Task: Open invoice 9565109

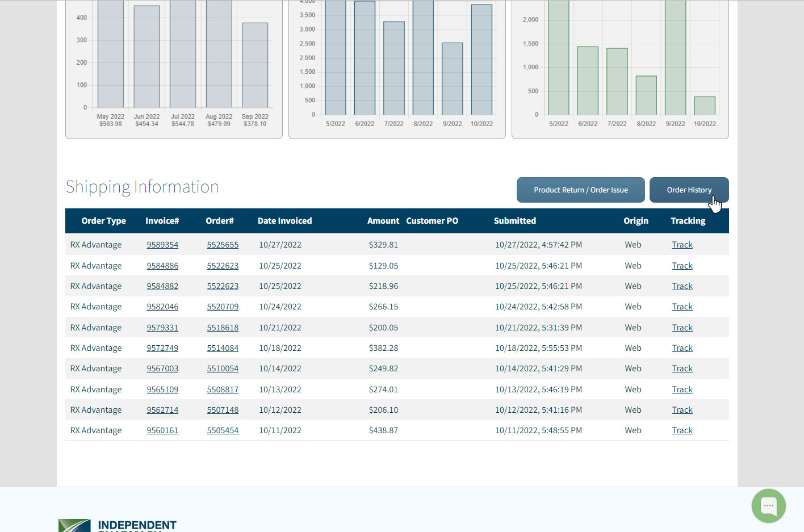Action: point(162,389)
